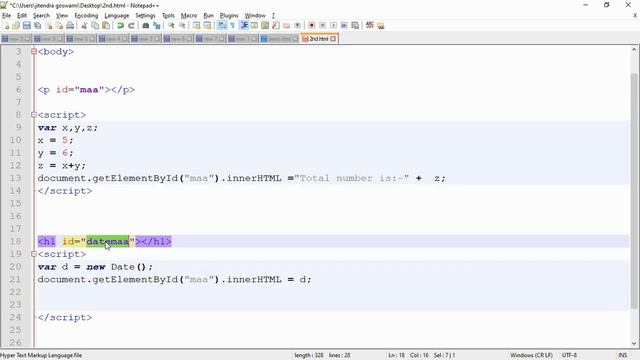
Task: Click the Print icon
Action: click(70, 26)
